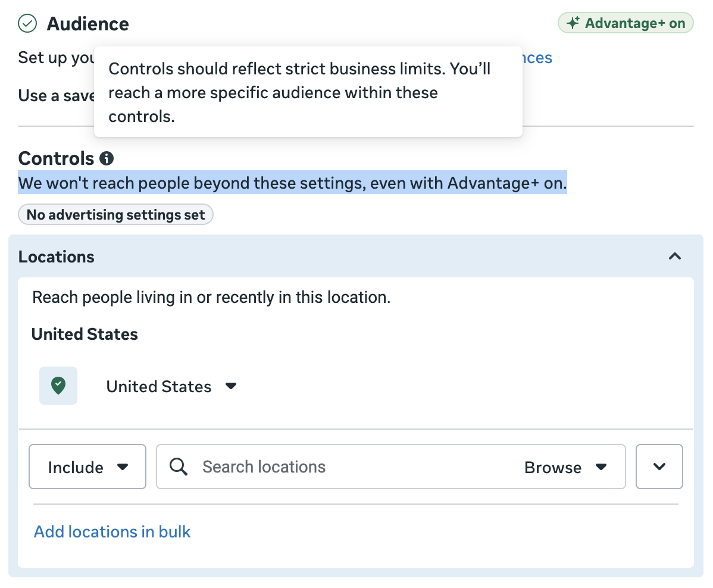713x588 pixels.
Task: Click the green checkmark icon beside Audience
Action: tap(27, 24)
